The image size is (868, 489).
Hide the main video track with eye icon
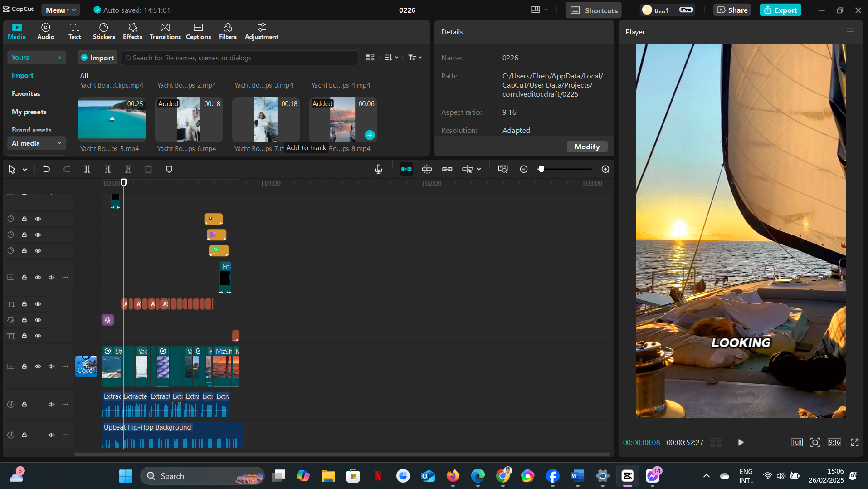pos(38,367)
